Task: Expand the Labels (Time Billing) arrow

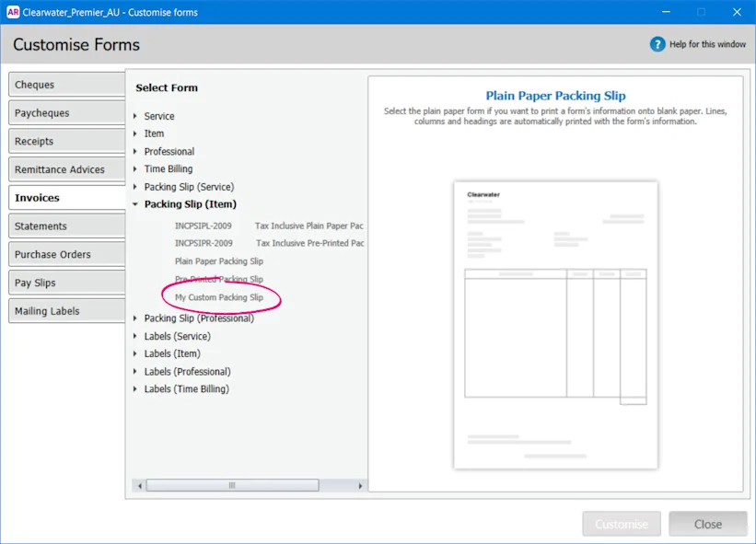Action: pyautogui.click(x=135, y=388)
